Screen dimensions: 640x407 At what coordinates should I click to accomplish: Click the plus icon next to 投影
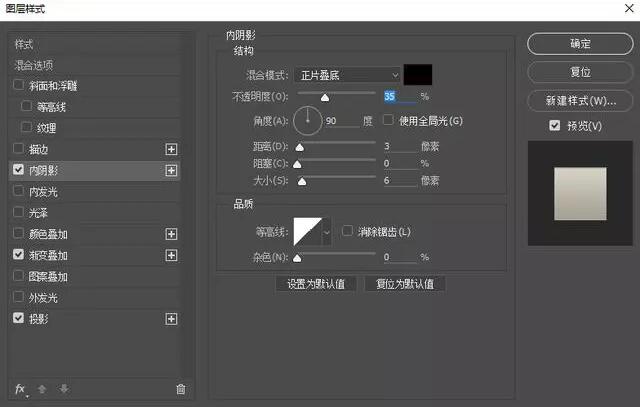coord(171,319)
